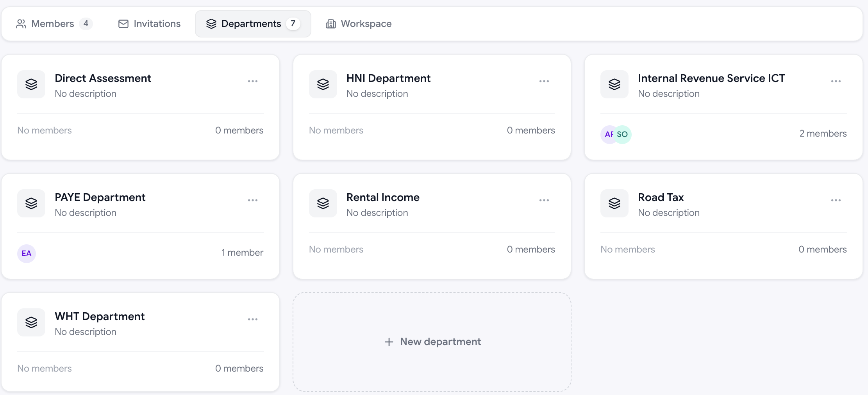Select the Departments tab

tap(253, 24)
